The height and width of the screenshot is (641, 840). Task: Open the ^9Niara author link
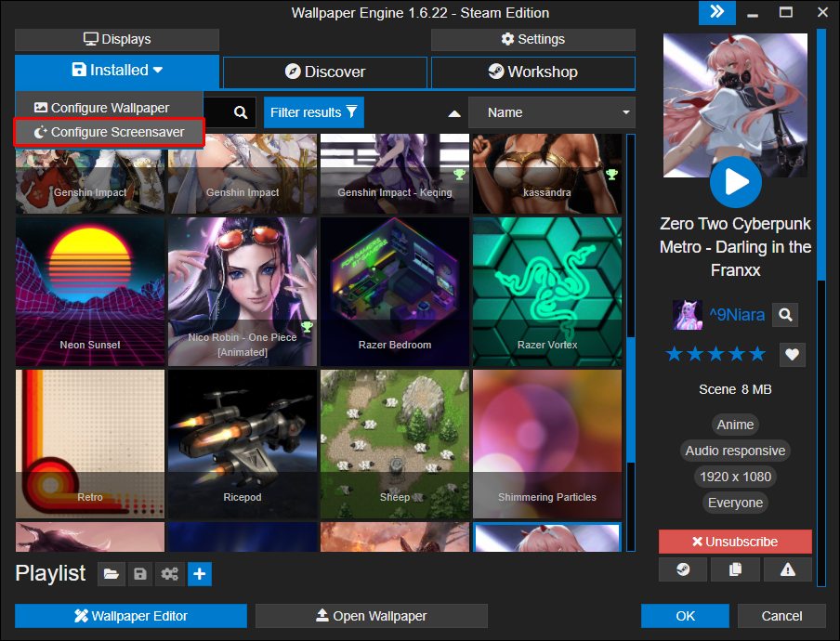[737, 314]
